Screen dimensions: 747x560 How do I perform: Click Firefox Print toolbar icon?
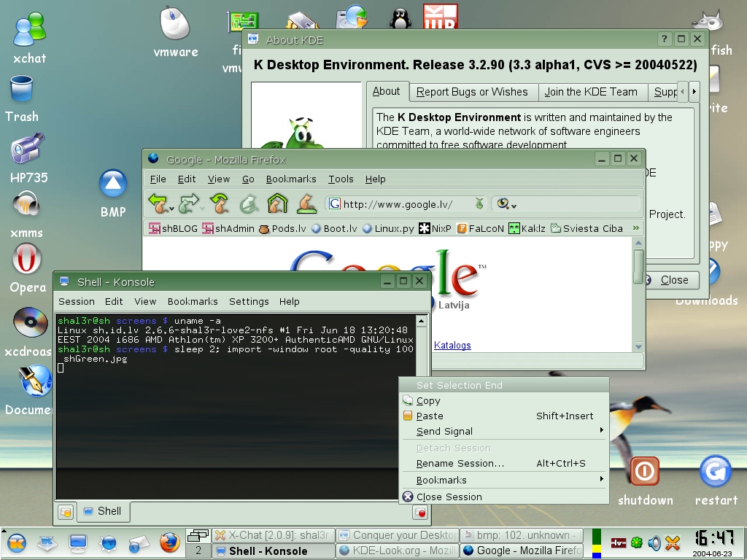307,203
